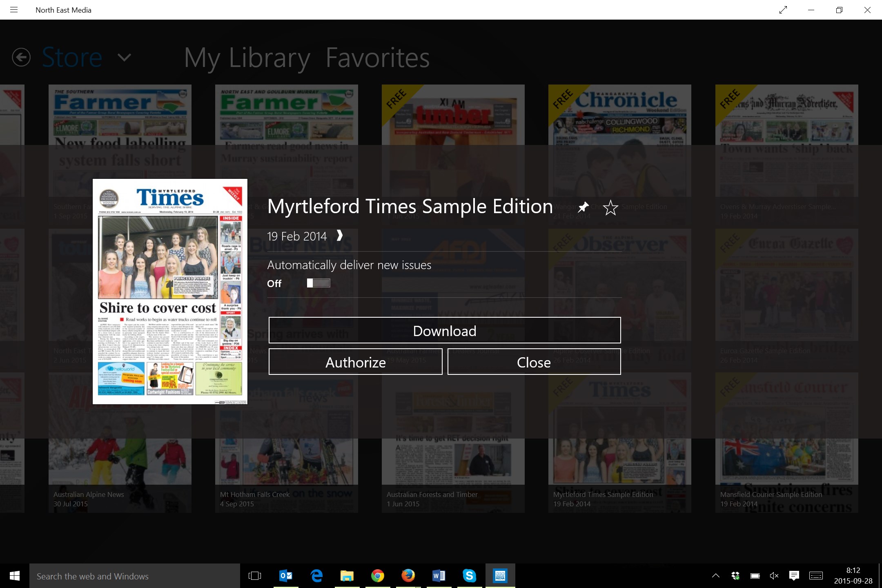
Task: Open the hamburger menu icon
Action: [x=14, y=10]
